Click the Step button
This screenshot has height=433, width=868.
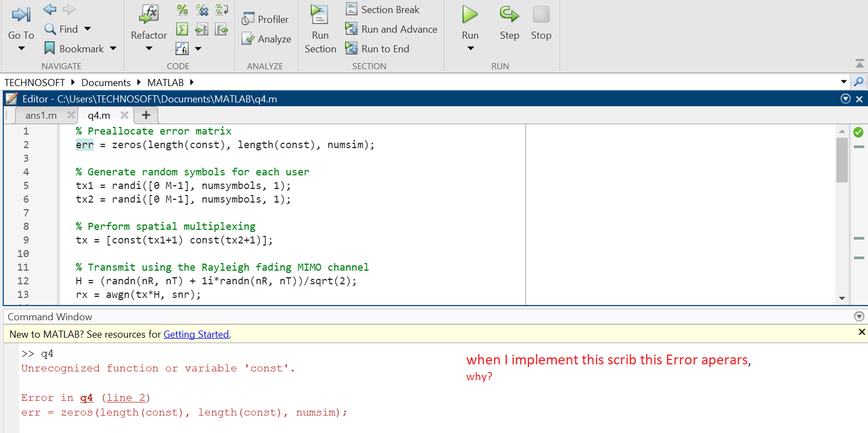(x=509, y=23)
